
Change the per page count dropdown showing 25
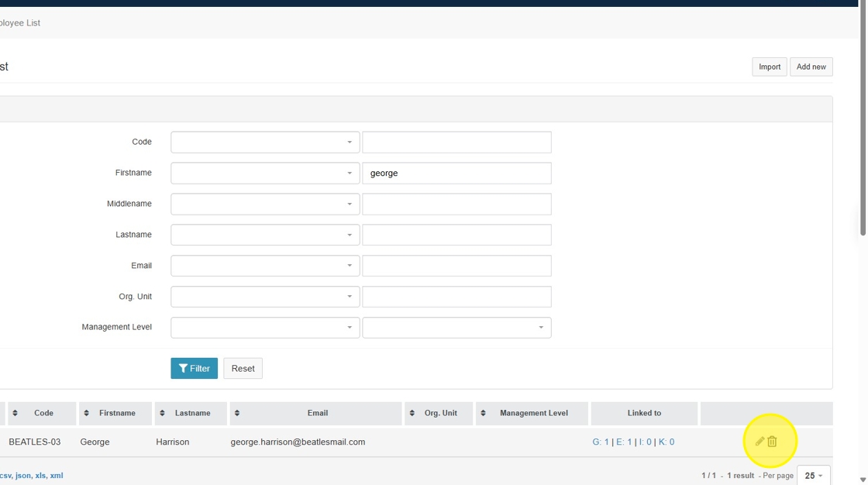[813, 476]
